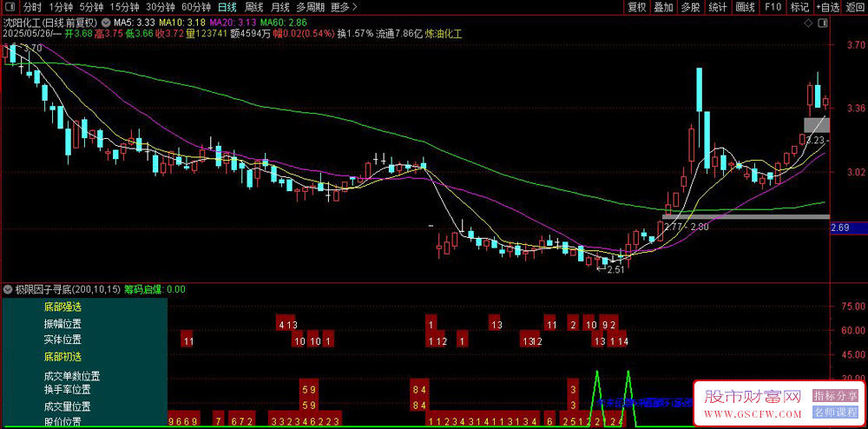Expand dropdown beside 极限因子寻底 indicator title
This screenshot has width=868, height=429.
click(x=9, y=289)
